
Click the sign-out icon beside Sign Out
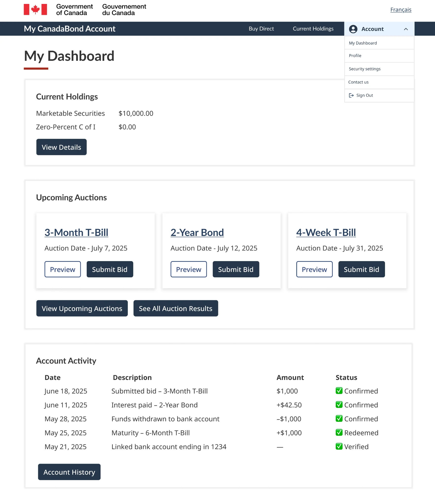click(x=351, y=95)
